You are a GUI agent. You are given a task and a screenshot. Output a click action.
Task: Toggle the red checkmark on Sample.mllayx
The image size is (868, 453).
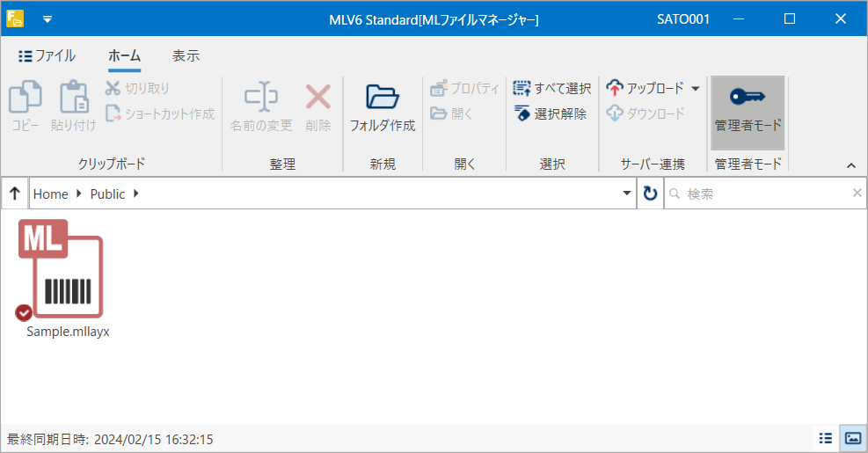point(23,313)
